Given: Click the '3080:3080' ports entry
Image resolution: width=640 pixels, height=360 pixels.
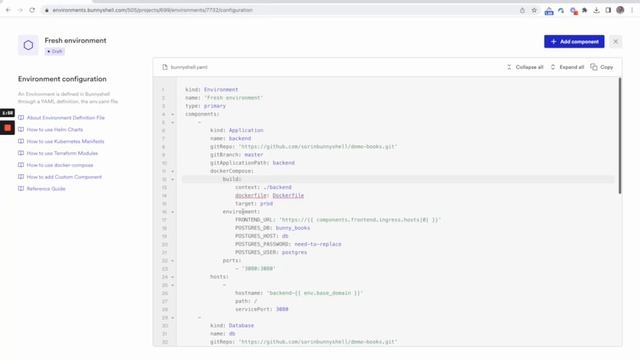Looking at the screenshot, I should 256,269.
